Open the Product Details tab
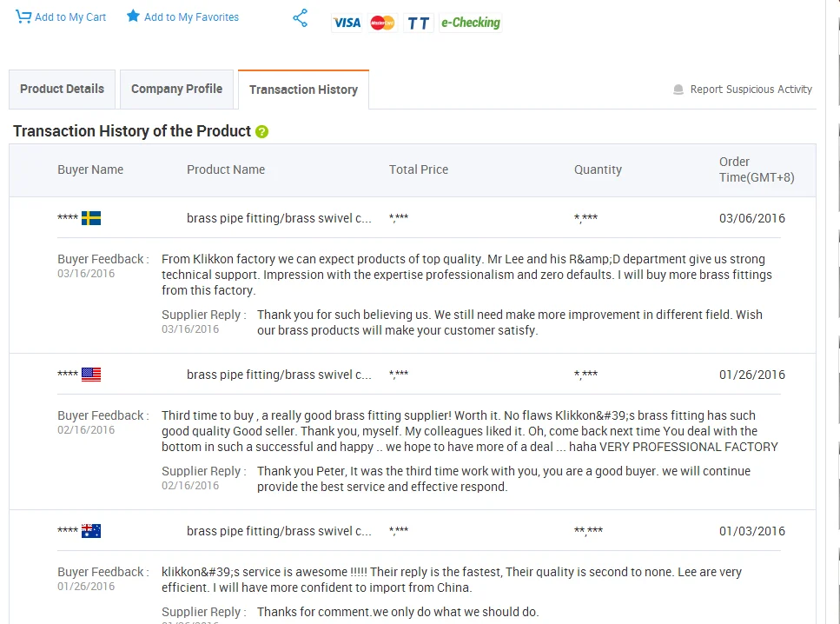Screen dimensions: 840x624 [62, 89]
